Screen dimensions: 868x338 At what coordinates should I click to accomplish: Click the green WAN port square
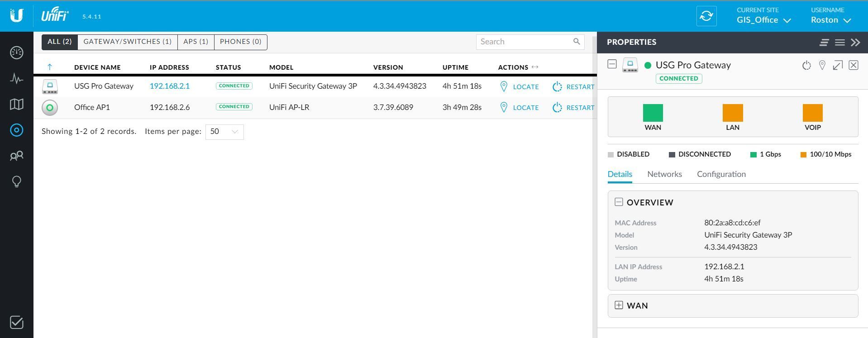(x=653, y=113)
